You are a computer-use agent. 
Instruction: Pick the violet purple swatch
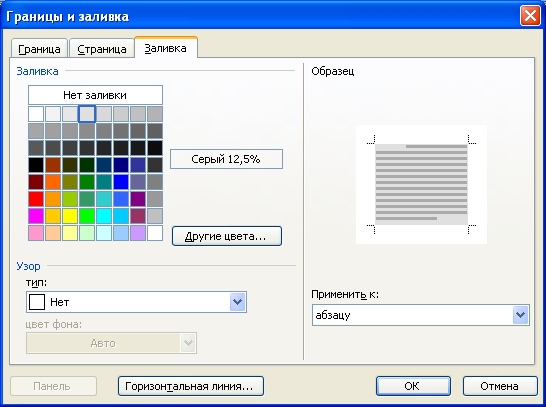coord(138,199)
